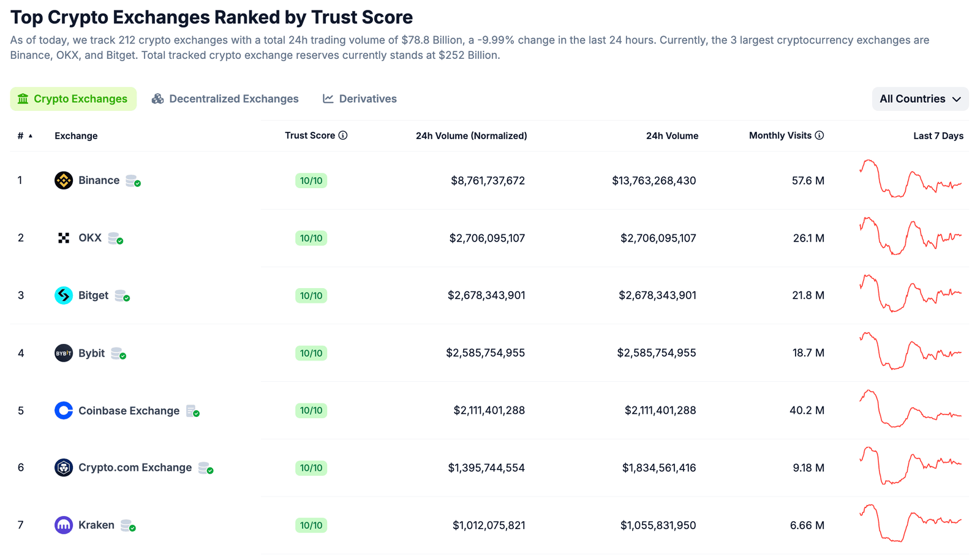Open the Crypto.com Exchange link
Image resolution: width=980 pixels, height=556 pixels.
coord(135,468)
